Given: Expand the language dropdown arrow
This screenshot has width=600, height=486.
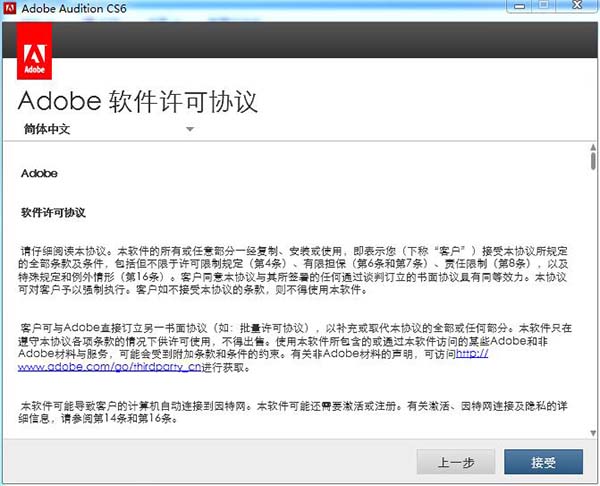Looking at the screenshot, I should tap(189, 129).
